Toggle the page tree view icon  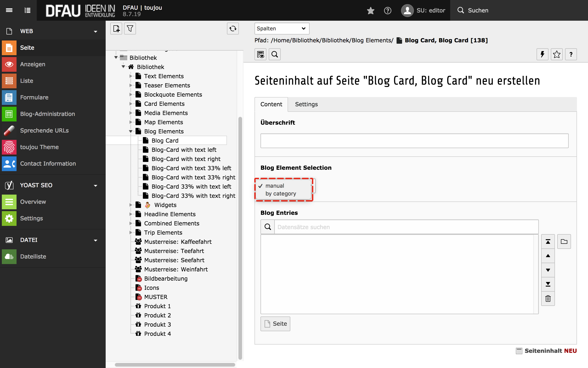(28, 10)
